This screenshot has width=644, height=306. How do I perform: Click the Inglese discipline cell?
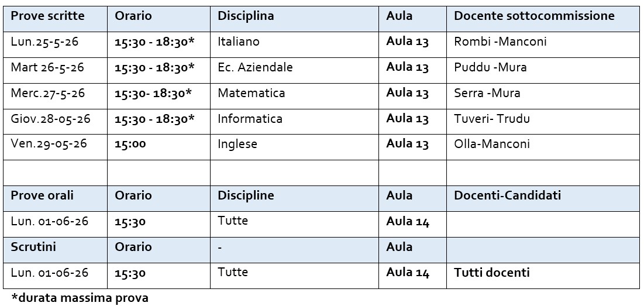pyautogui.click(x=294, y=147)
